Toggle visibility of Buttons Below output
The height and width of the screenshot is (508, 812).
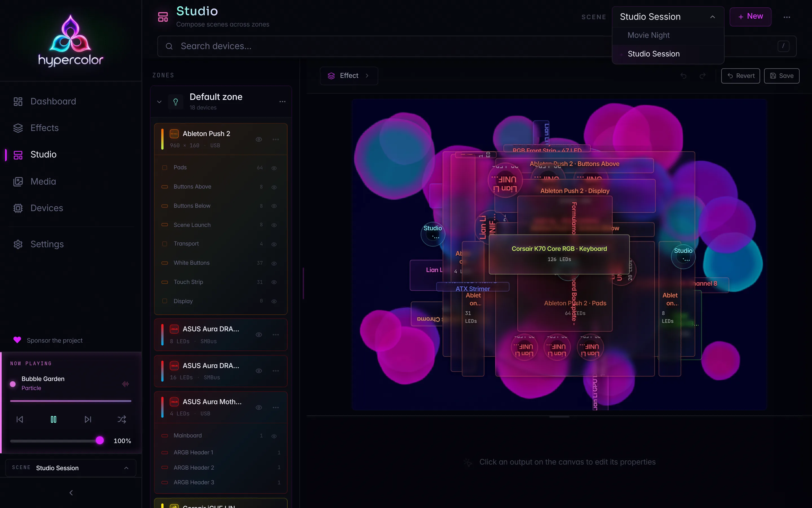[274, 206]
